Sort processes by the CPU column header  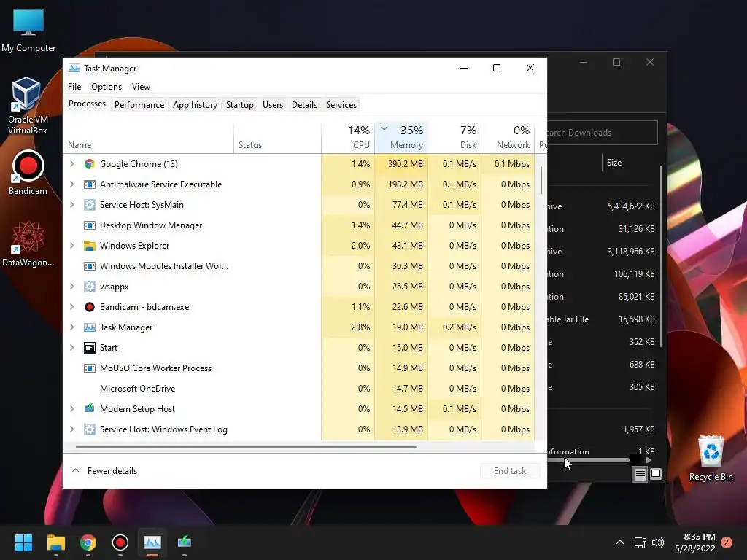[348, 137]
